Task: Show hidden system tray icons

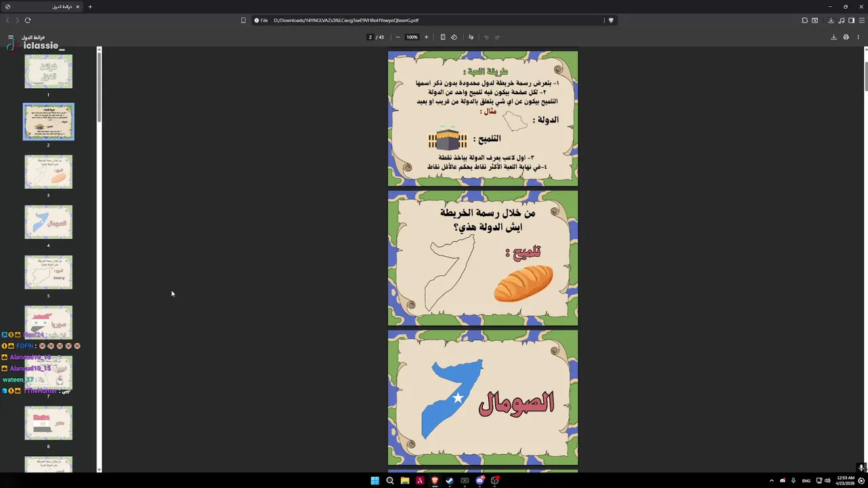Action: 771,481
